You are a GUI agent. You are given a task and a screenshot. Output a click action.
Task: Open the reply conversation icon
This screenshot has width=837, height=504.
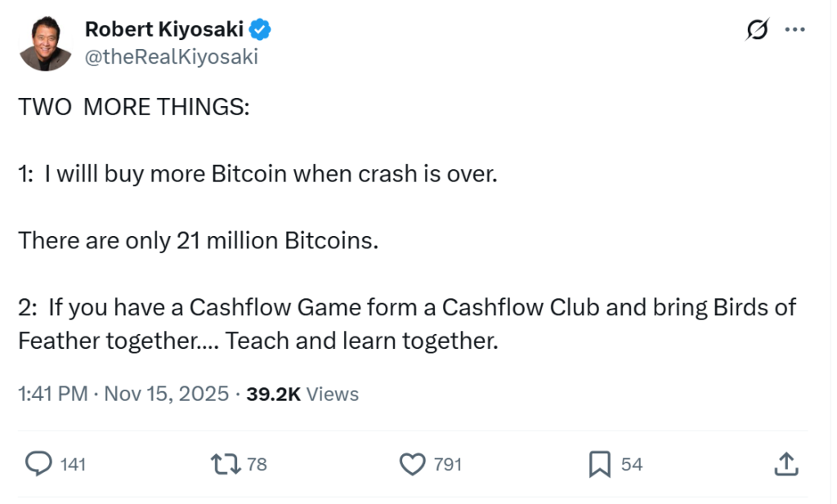(38, 464)
